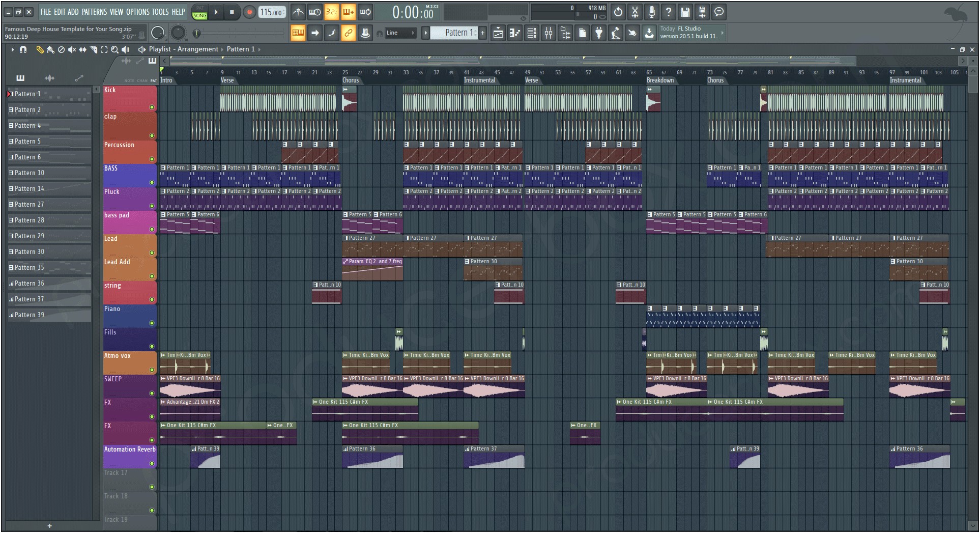Expand the Arrangement breadcrumb arrow
Image resolution: width=980 pixels, height=533 pixels.
222,49
